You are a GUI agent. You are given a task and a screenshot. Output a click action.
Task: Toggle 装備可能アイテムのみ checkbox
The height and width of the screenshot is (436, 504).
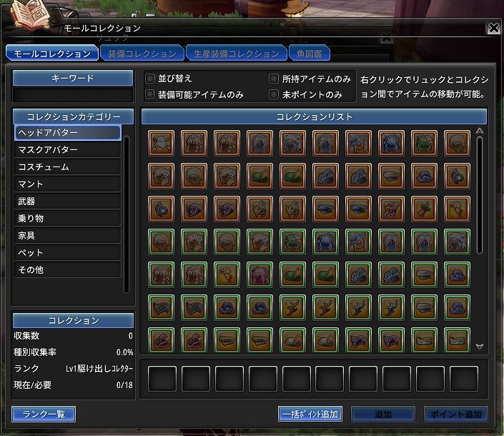coord(150,94)
